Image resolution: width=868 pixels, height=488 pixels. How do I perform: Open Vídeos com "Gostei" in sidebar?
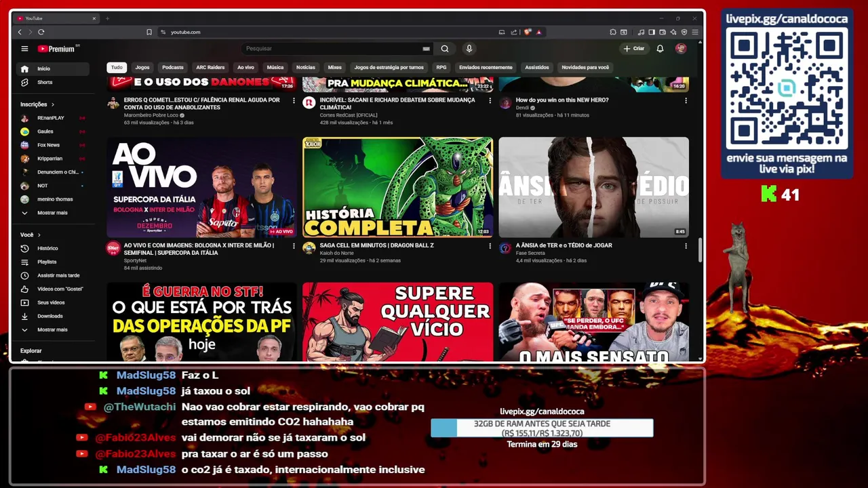(x=52, y=289)
